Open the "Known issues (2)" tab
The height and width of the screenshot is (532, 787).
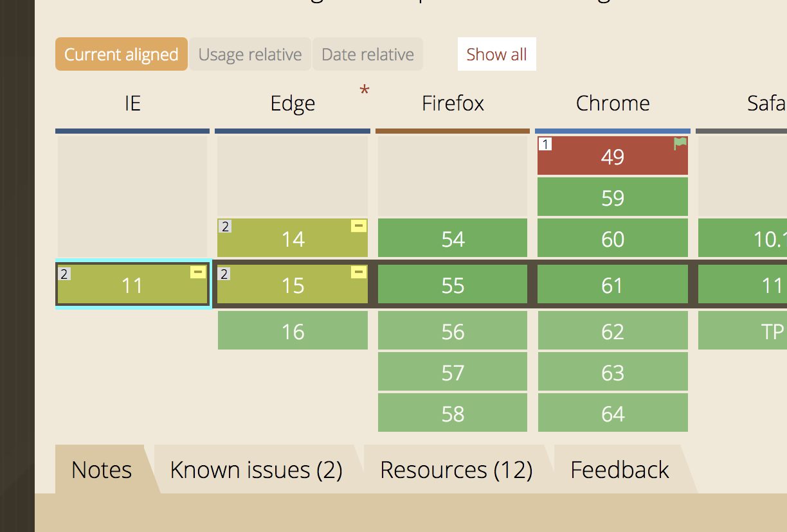click(256, 470)
